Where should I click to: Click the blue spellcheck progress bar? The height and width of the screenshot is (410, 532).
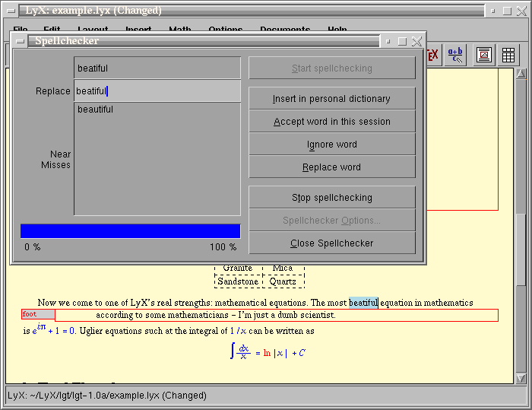coord(130,231)
